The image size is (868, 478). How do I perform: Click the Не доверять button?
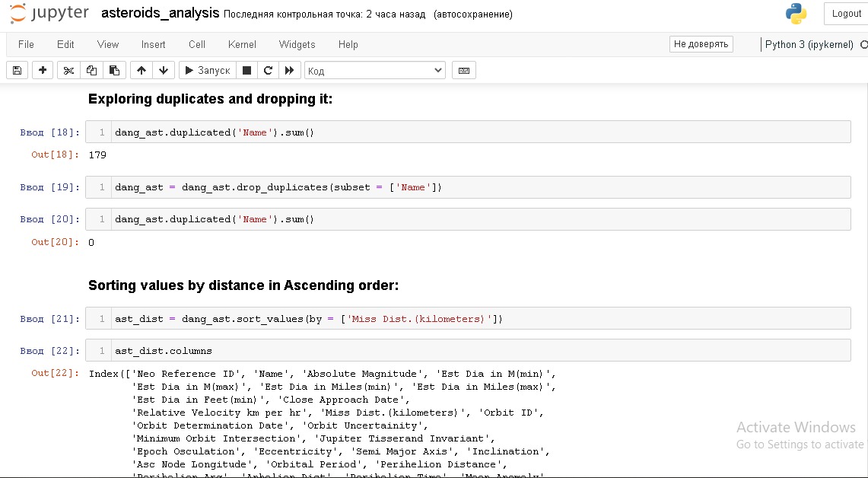700,44
